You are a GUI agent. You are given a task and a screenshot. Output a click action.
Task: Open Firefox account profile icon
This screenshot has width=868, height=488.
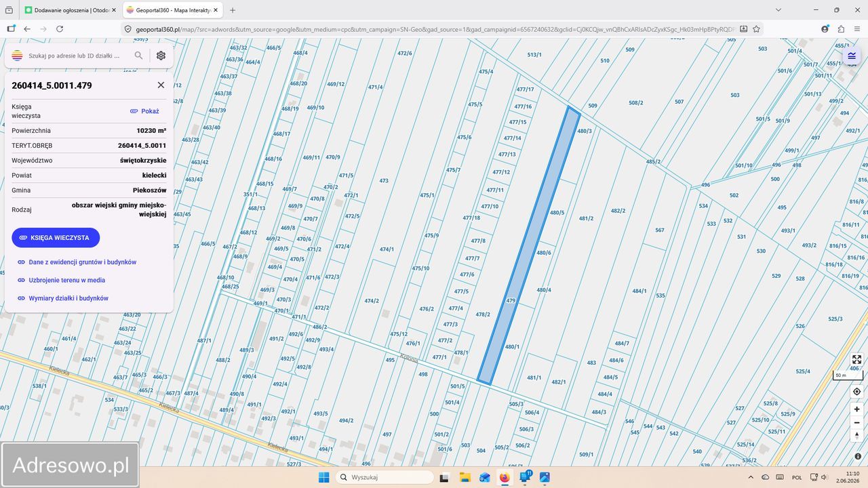click(x=825, y=29)
